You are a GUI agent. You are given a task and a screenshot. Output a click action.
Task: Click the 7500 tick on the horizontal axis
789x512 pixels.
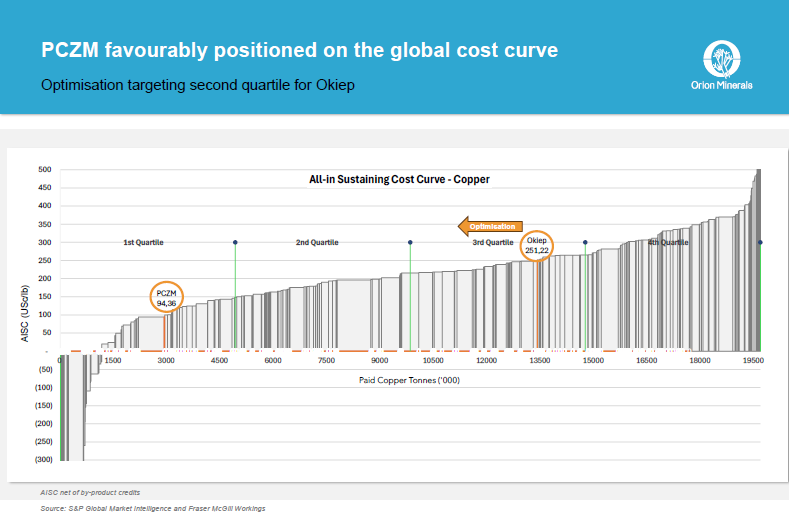pos(326,361)
